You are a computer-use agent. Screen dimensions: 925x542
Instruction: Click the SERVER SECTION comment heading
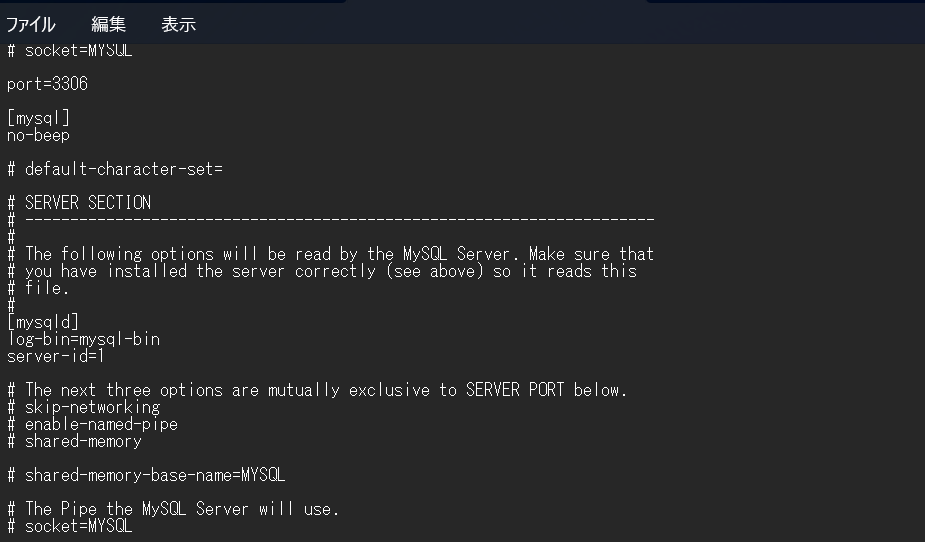88,203
